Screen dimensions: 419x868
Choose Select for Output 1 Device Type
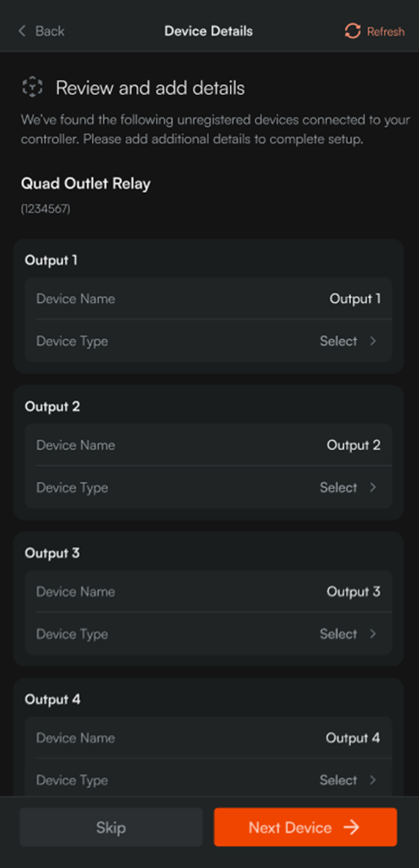[339, 341]
